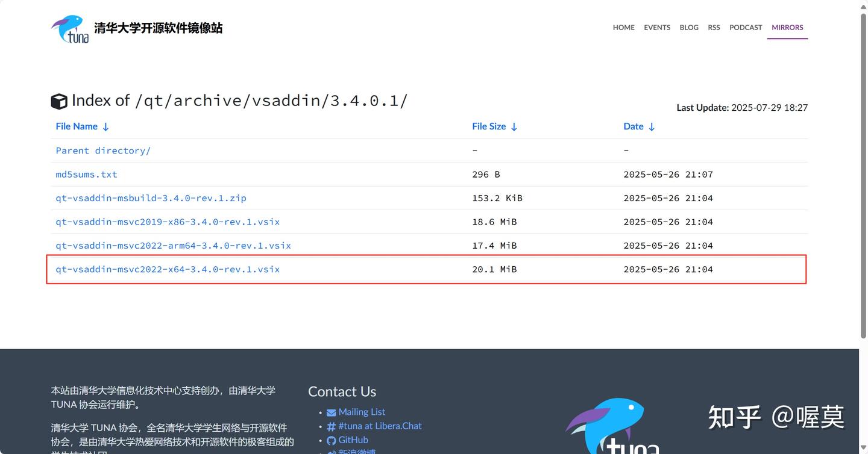Open the MIRRORS navigation menu item

[x=787, y=27]
